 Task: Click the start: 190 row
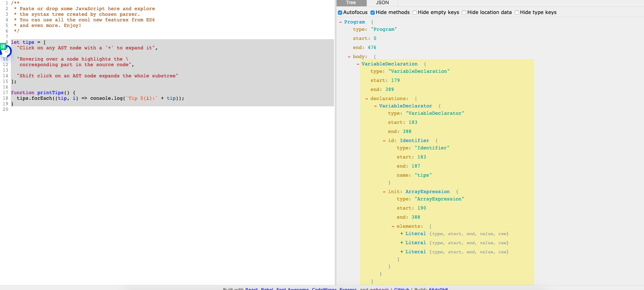tap(411, 208)
